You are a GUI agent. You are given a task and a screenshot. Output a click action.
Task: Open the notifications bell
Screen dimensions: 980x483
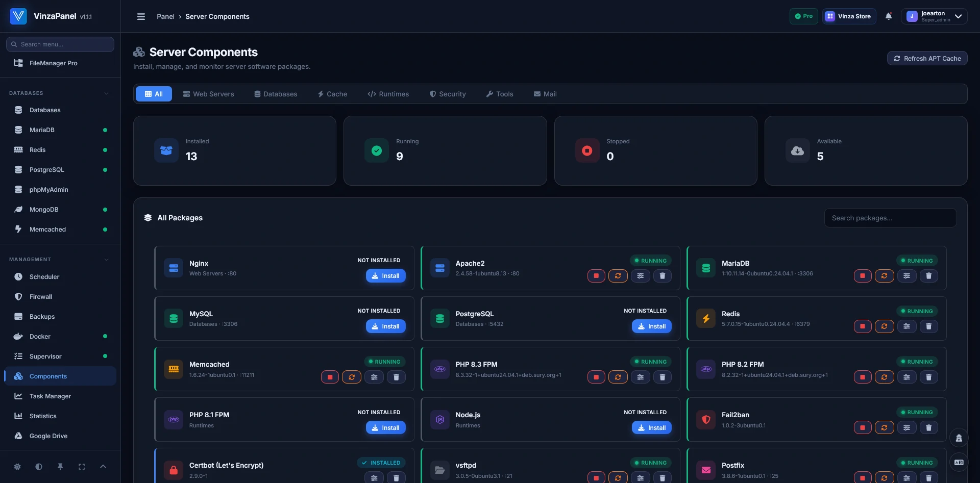click(889, 16)
